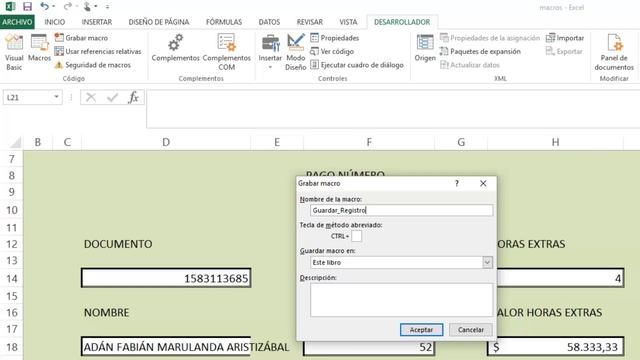Open Panel de documentos
The image size is (640, 360).
coord(614,52)
